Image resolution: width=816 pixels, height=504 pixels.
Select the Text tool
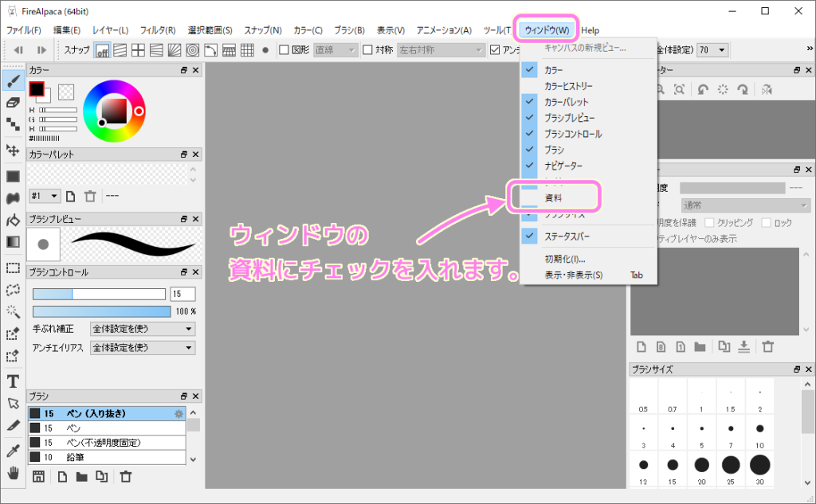11,382
